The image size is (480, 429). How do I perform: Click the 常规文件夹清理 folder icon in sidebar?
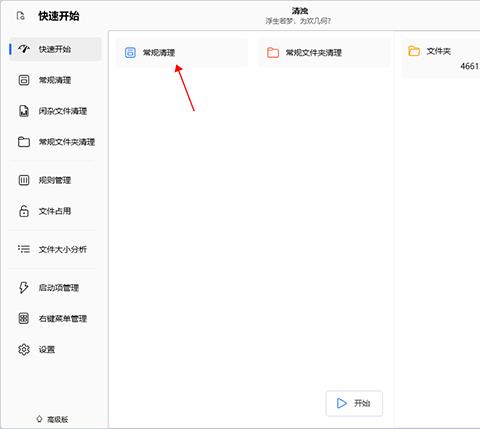pos(24,142)
